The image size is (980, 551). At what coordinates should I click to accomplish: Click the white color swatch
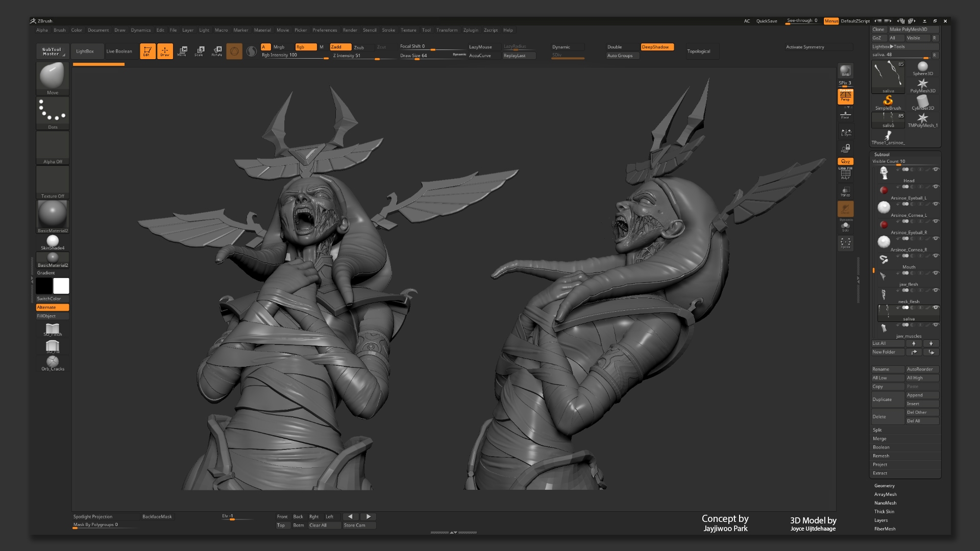tap(61, 286)
